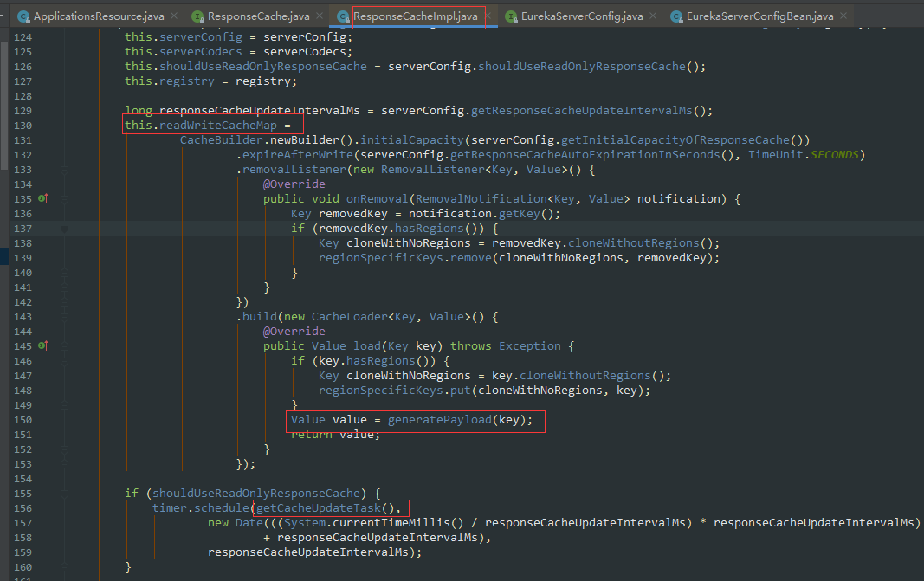Viewport: 924px width, 581px height.
Task: Click the load method name on line 145
Action: [367, 345]
